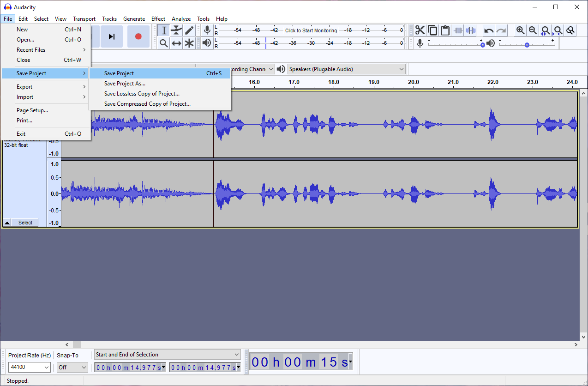588x386 pixels.
Task: Open the Analyze menu
Action: 181,19
